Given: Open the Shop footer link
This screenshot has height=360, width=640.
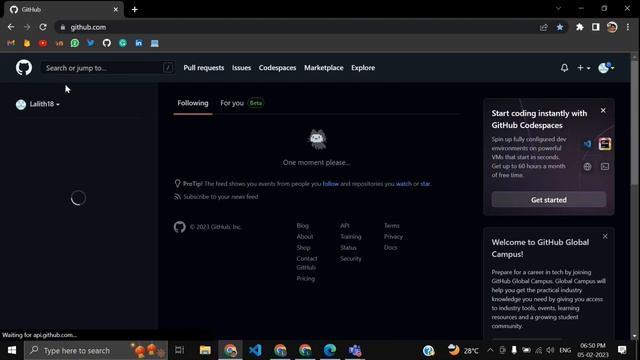Looking at the screenshot, I should (x=303, y=247).
